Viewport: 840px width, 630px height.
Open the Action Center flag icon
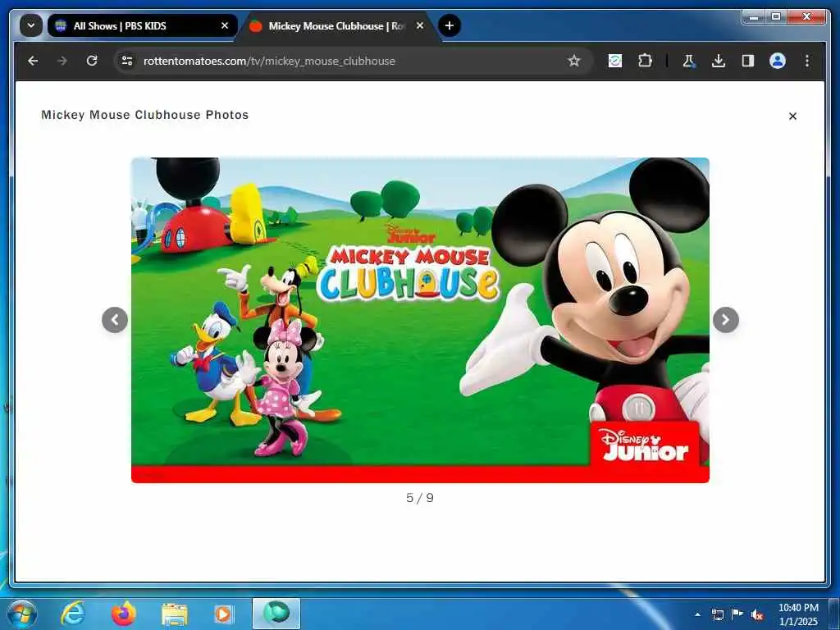point(737,614)
